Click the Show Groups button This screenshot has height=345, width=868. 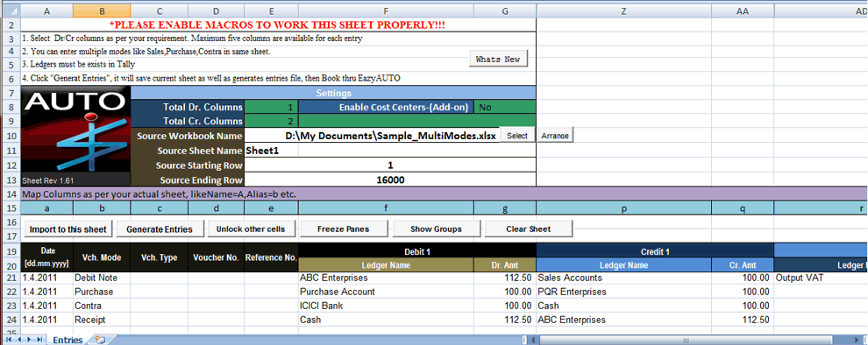click(437, 229)
